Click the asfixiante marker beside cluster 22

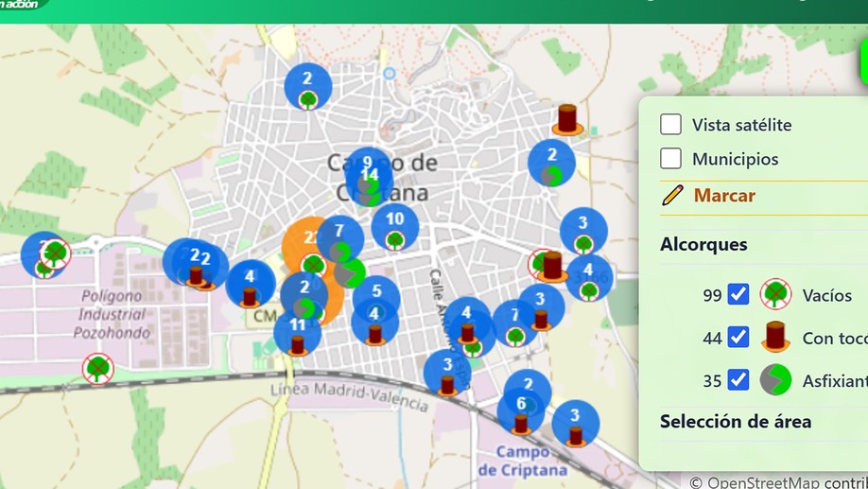click(350, 273)
